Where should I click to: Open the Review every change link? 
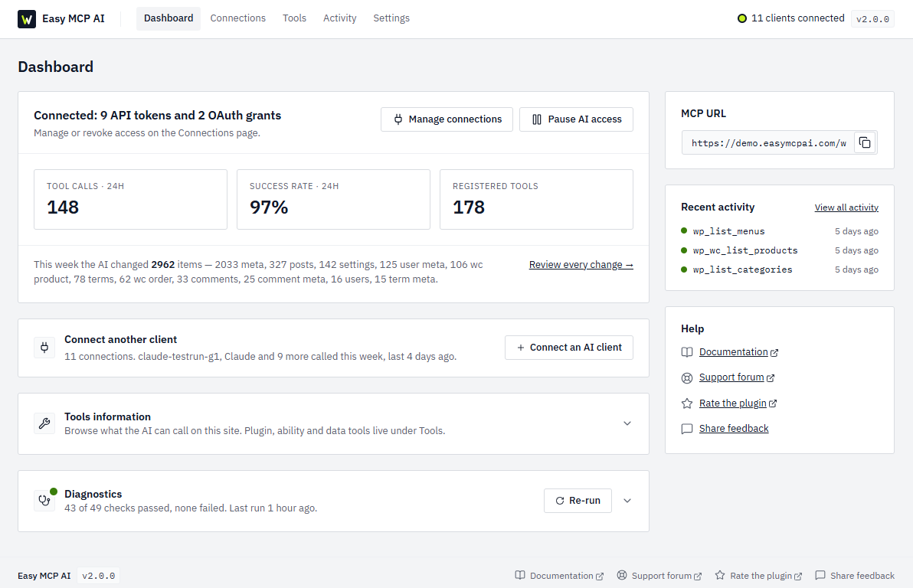[581, 265]
